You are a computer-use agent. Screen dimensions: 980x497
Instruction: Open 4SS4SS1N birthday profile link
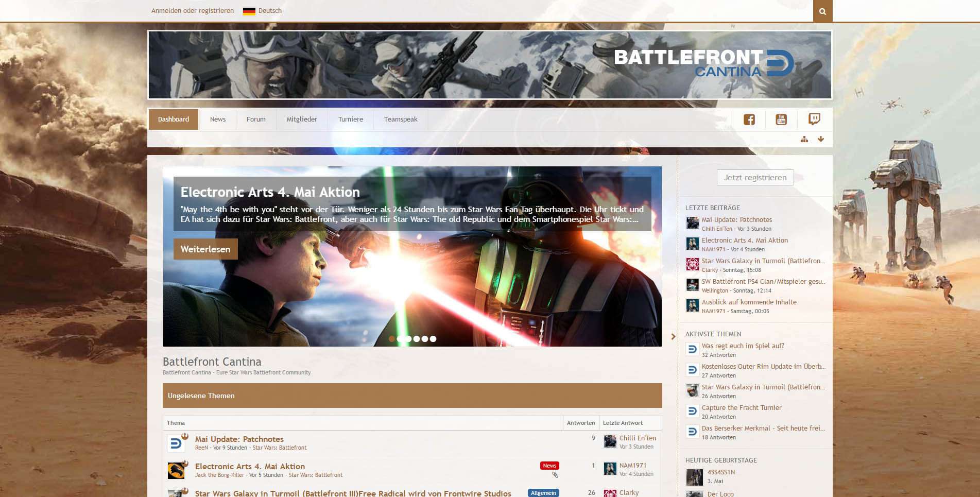tap(721, 472)
